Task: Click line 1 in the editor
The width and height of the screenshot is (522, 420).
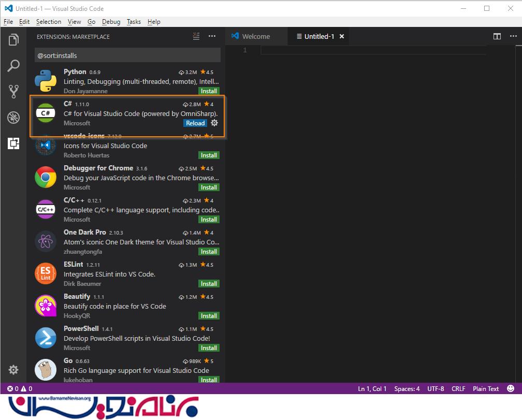Action: [x=373, y=50]
